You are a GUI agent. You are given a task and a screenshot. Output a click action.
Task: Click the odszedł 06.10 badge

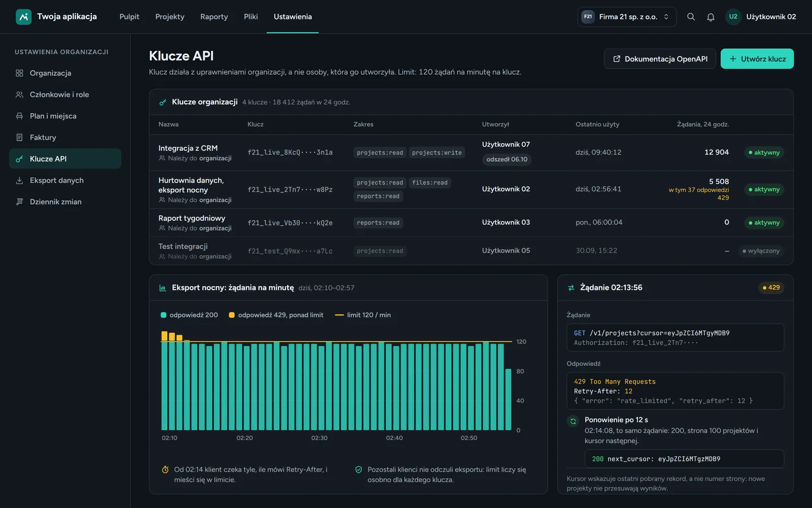point(507,160)
